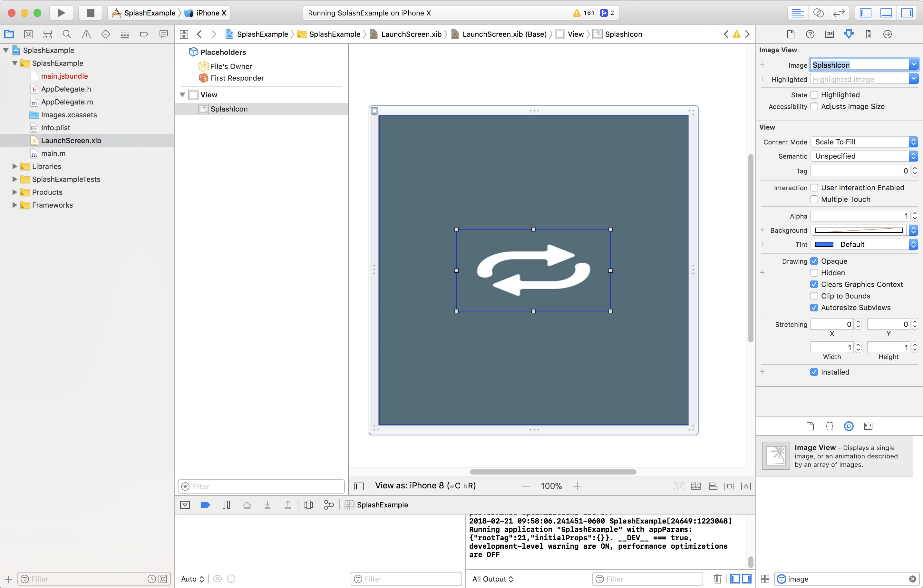Screen dimensions: 923x588
Task: Click the Run/Play button in toolbar
Action: pyautogui.click(x=61, y=12)
